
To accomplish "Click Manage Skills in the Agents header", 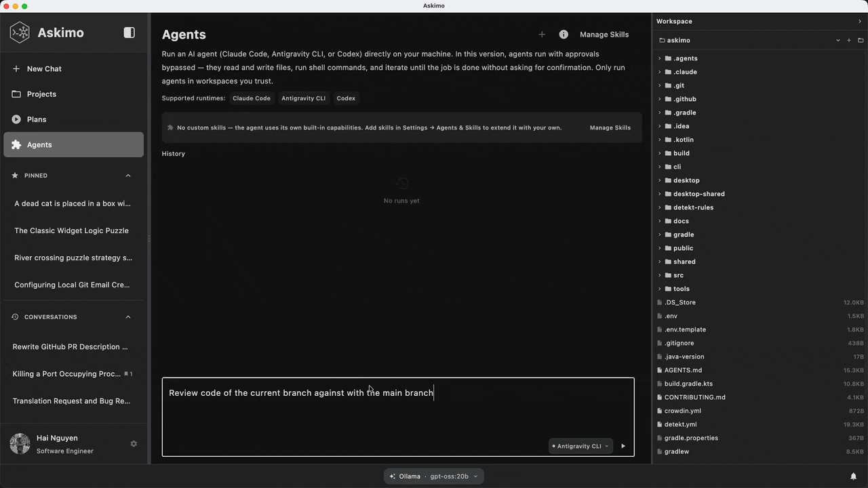I will click(604, 35).
